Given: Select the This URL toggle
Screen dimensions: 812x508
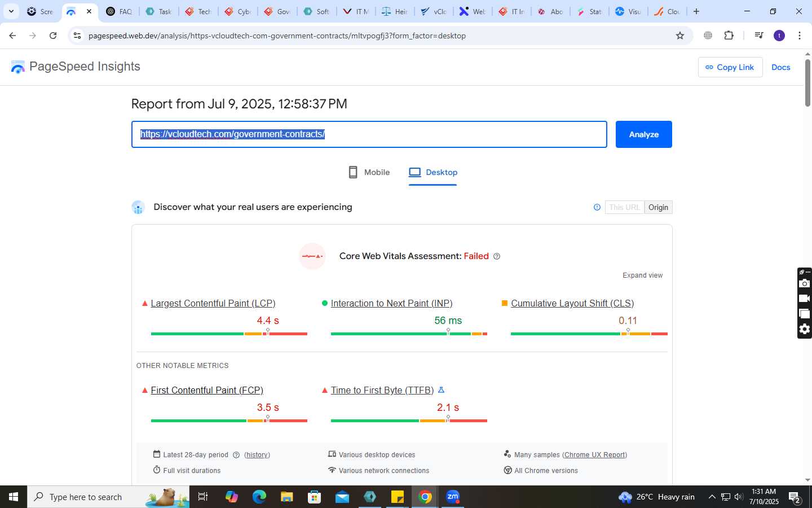Looking at the screenshot, I should pos(625,207).
